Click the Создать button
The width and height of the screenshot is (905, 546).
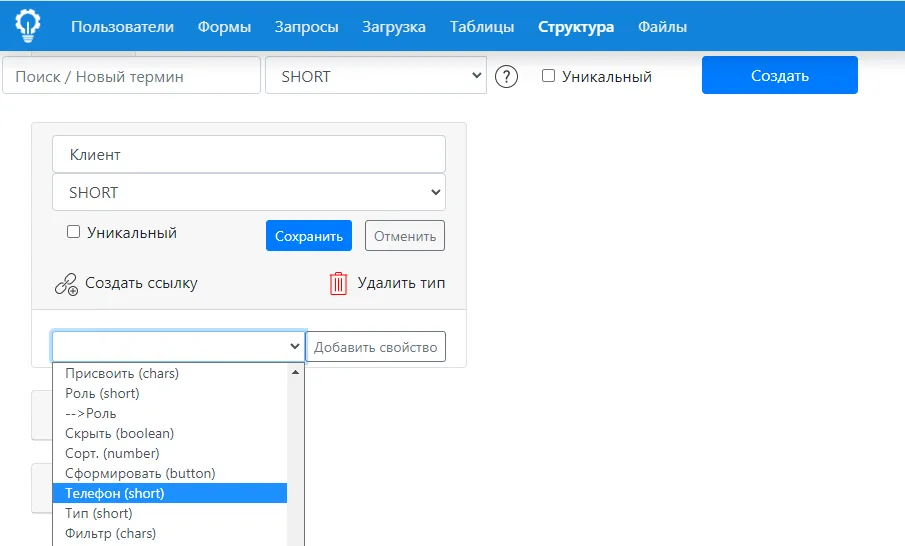point(779,75)
